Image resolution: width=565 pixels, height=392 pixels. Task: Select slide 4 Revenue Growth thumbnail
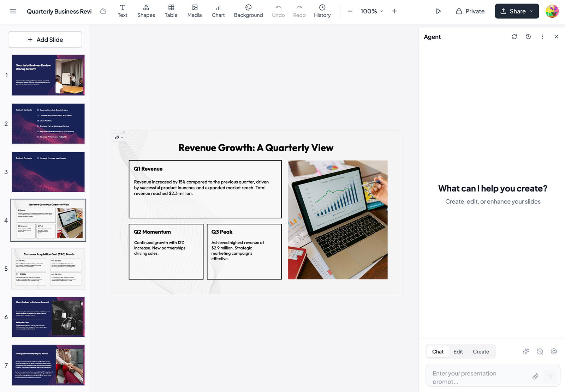pyautogui.click(x=48, y=220)
